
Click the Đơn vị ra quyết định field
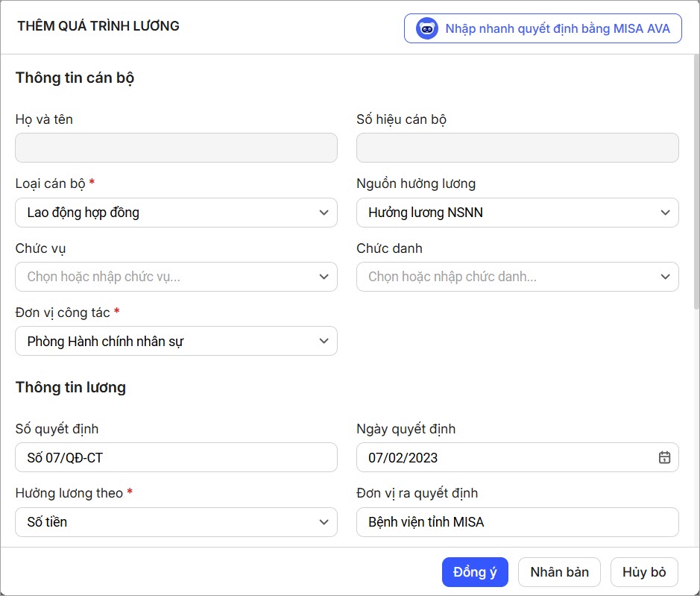[517, 522]
